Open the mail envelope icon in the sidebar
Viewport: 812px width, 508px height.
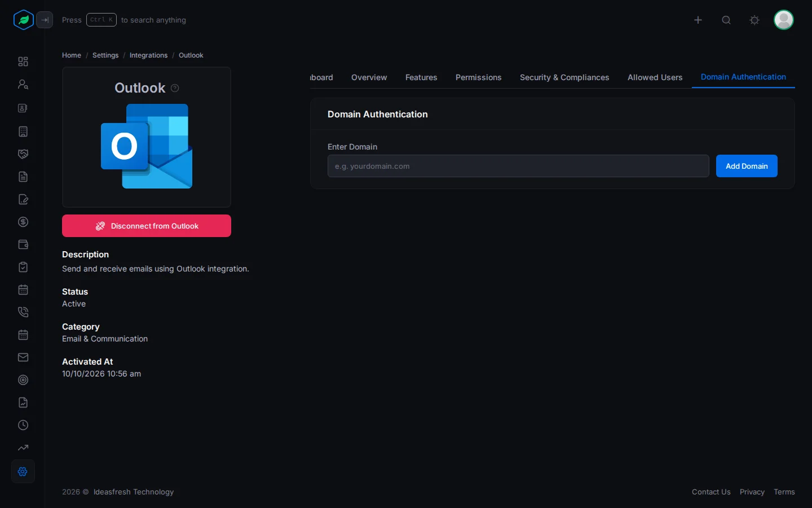coord(23,357)
